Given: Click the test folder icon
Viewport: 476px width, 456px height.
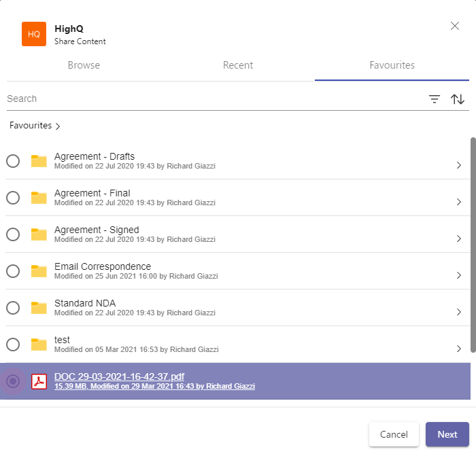Looking at the screenshot, I should coord(39,345).
